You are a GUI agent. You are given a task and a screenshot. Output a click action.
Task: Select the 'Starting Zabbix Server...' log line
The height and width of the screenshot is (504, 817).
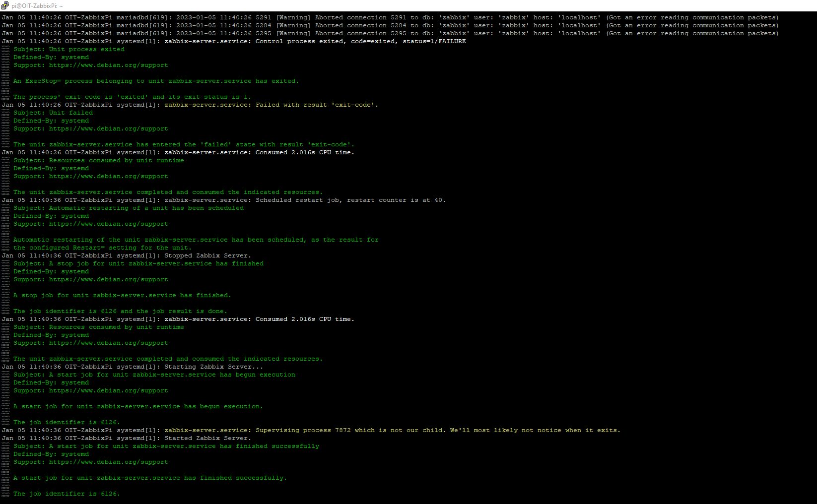pos(133,367)
